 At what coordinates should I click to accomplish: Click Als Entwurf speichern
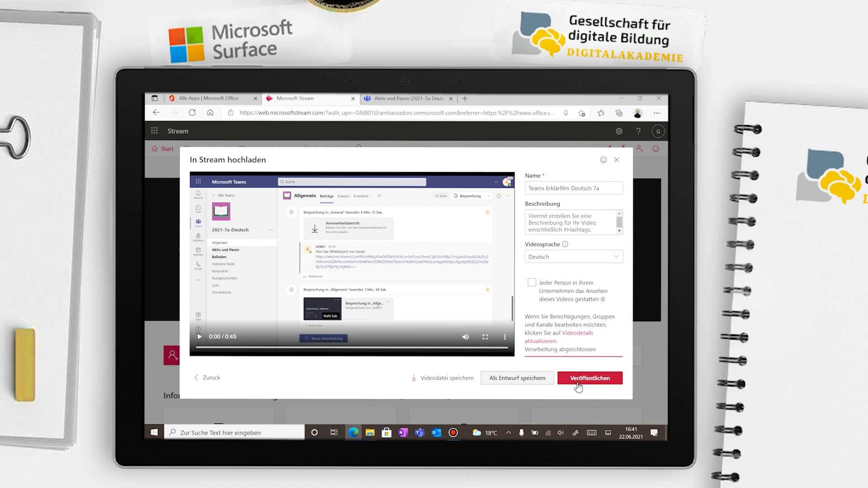(517, 378)
